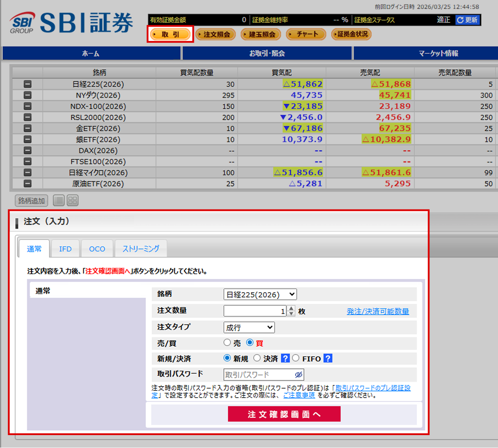Screen dimensions: 498x448
Task: Increase 注文数量 with the up stepper arrow
Action: pyautogui.click(x=291, y=308)
